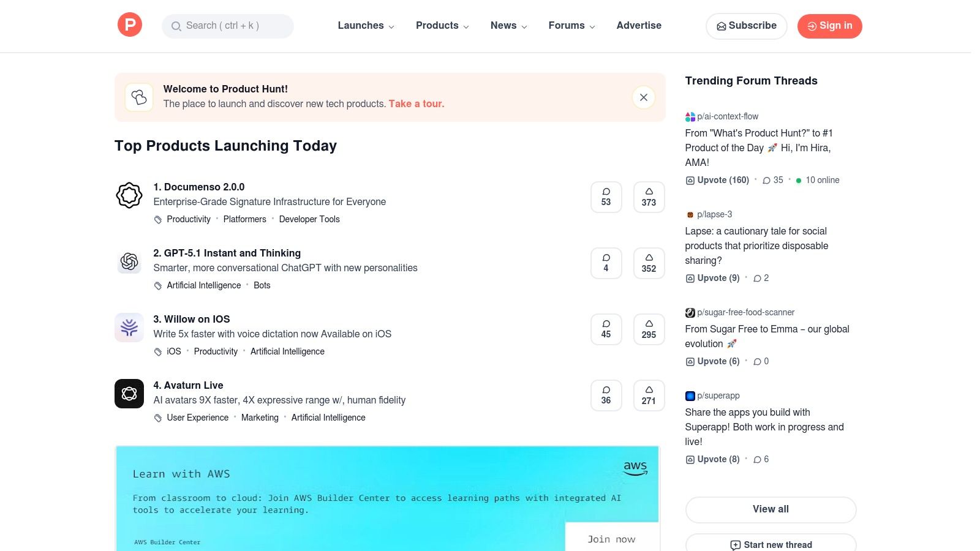Upvote (9) the Lapse thread
This screenshot has height=551, width=980.
pos(712,278)
